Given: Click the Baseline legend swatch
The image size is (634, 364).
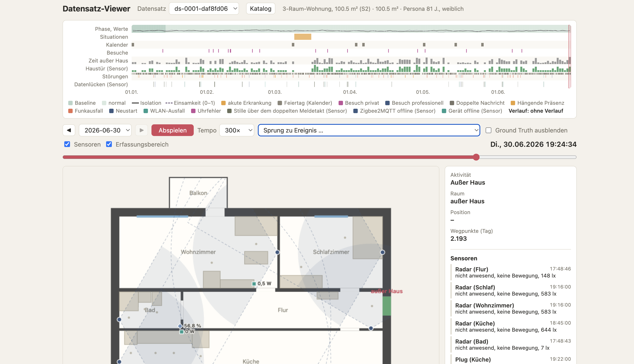Looking at the screenshot, I should point(70,103).
